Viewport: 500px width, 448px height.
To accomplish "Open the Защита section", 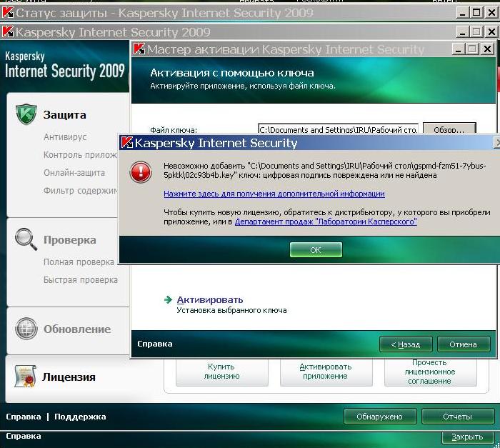I will (65, 115).
